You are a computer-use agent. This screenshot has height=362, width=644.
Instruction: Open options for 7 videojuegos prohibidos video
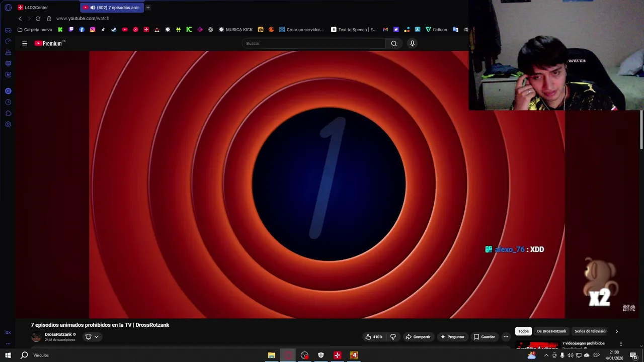coord(621,344)
